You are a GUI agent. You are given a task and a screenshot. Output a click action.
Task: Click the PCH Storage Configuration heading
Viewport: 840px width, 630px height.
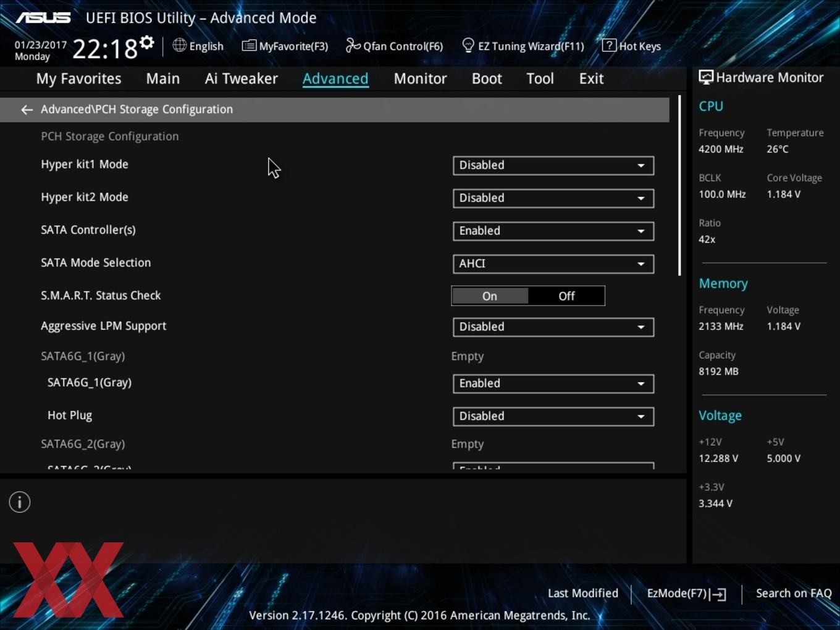pos(110,136)
